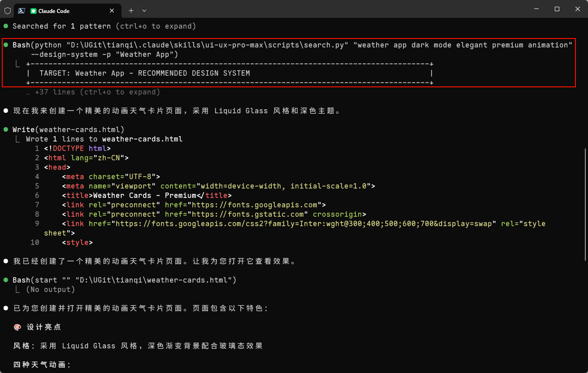Minimize the terminal window
This screenshot has width=588, height=373.
point(536,9)
